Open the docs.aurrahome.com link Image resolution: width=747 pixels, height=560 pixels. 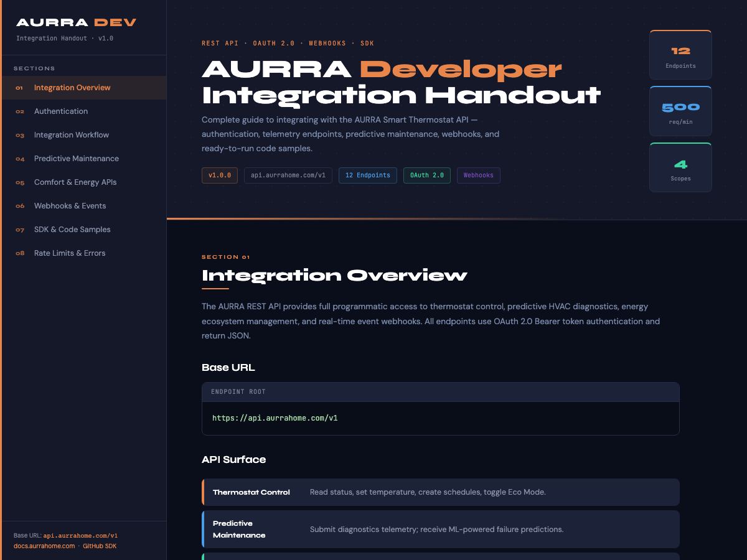[44, 546]
